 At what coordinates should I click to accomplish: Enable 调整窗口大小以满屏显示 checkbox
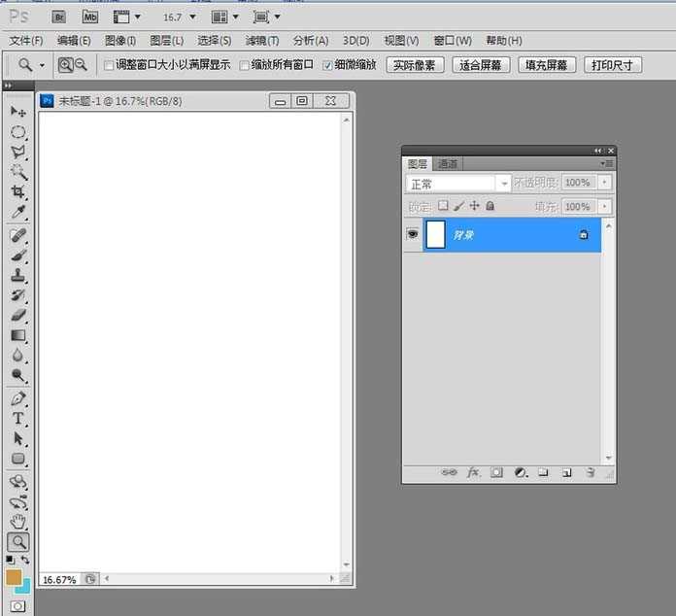109,65
